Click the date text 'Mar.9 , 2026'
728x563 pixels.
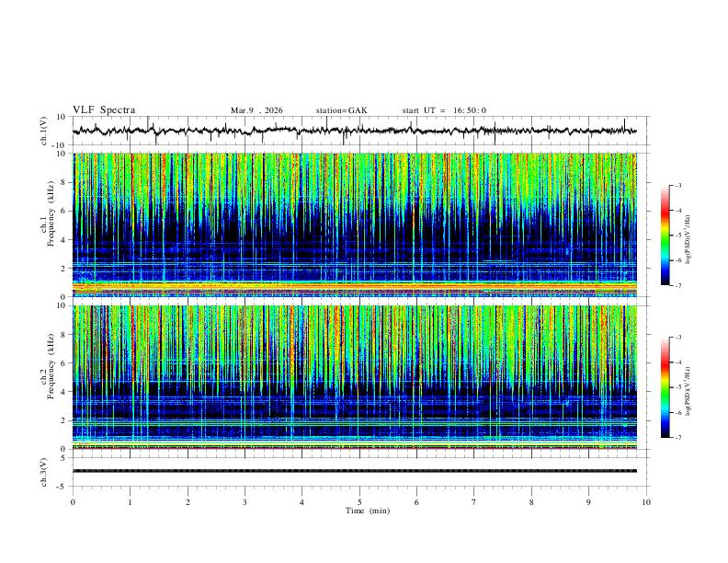[x=256, y=110]
